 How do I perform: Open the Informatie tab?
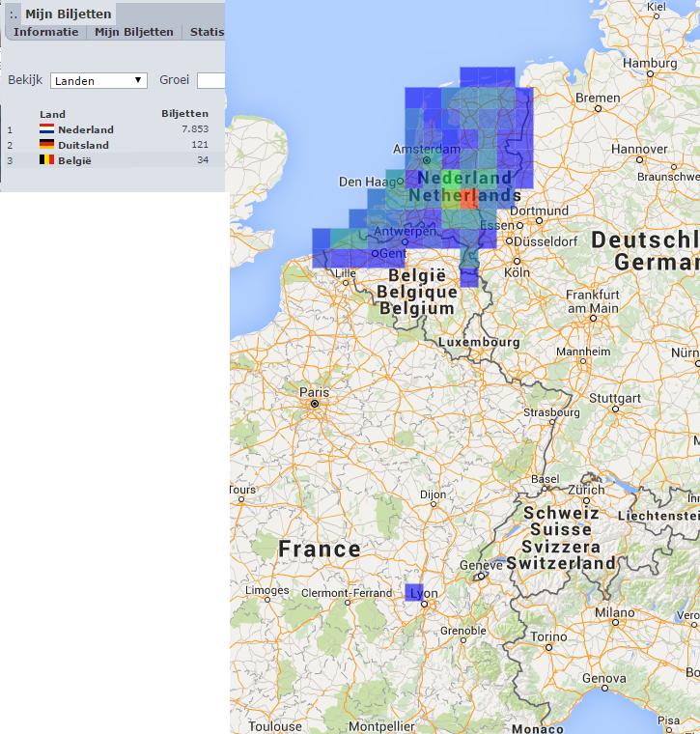coord(45,32)
